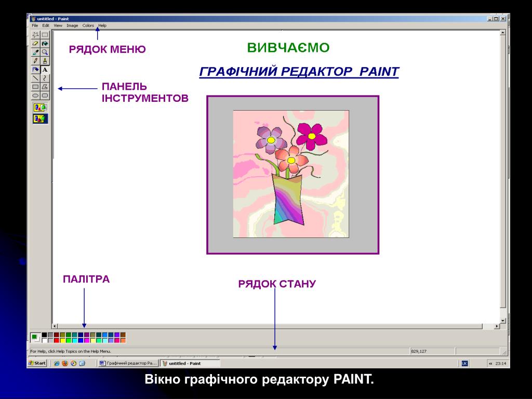This screenshot has height=399, width=532.
Task: Select the Ellipse shape tool
Action: [x=35, y=96]
